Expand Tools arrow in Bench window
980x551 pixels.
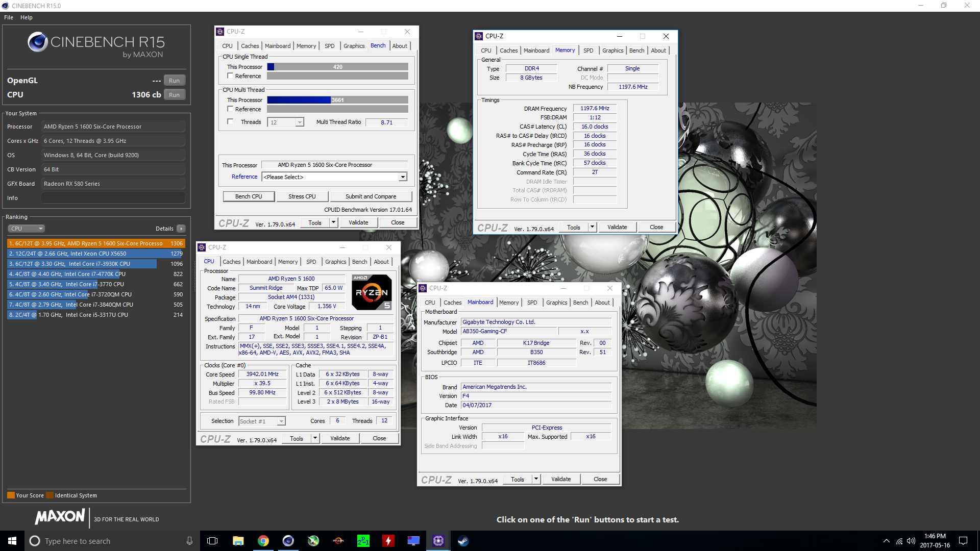click(x=333, y=222)
